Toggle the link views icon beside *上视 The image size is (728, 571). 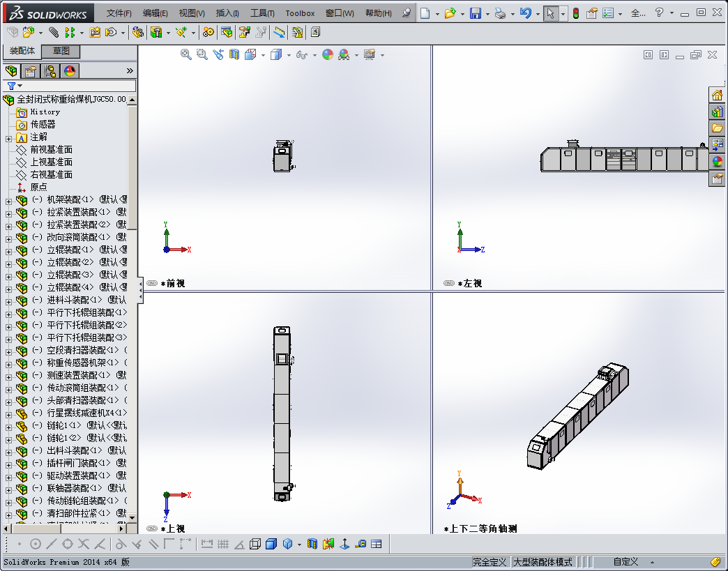(152, 528)
